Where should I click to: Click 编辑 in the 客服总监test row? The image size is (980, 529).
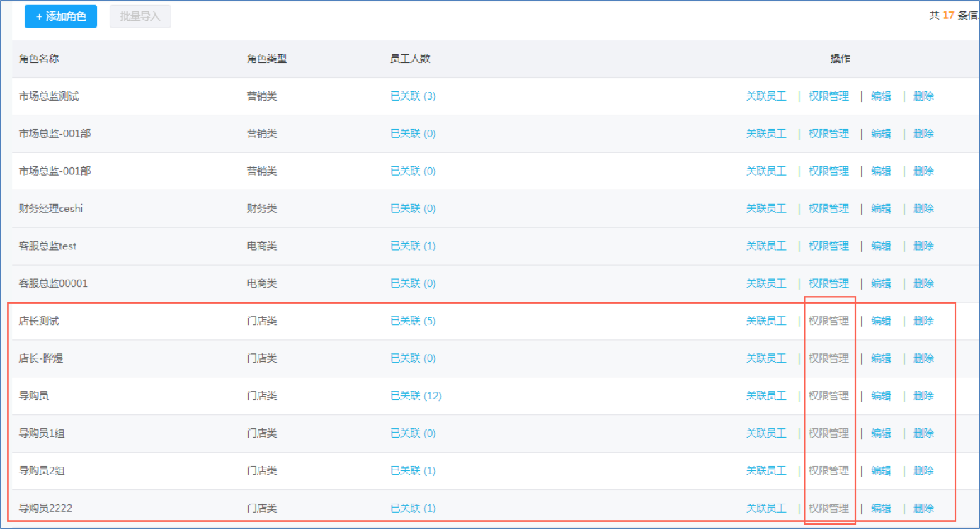click(x=881, y=246)
